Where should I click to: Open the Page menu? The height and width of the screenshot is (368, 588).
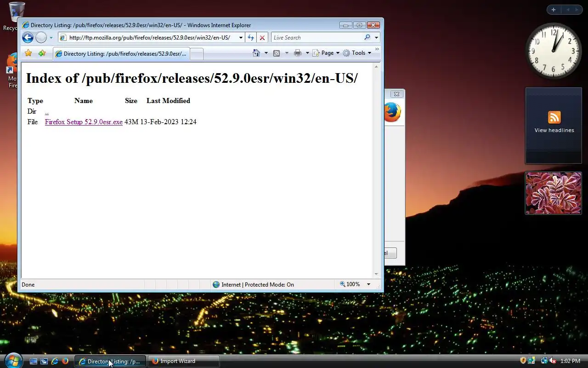click(x=326, y=53)
